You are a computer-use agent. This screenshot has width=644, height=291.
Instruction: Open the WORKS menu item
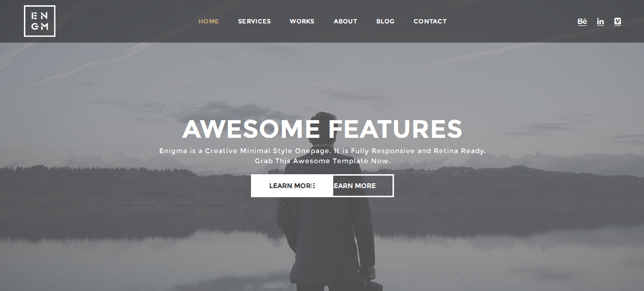(x=302, y=21)
